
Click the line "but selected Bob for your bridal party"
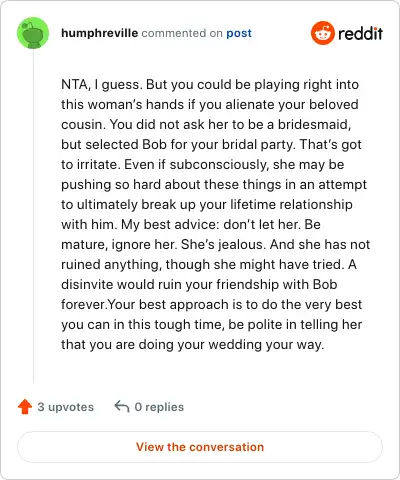tap(211, 145)
